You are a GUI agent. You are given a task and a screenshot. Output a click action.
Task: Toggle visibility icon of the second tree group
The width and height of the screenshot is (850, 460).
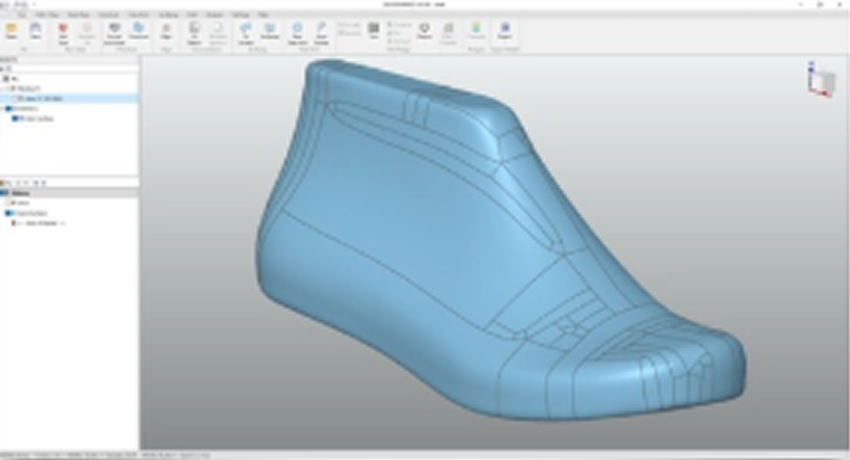pos(8,109)
